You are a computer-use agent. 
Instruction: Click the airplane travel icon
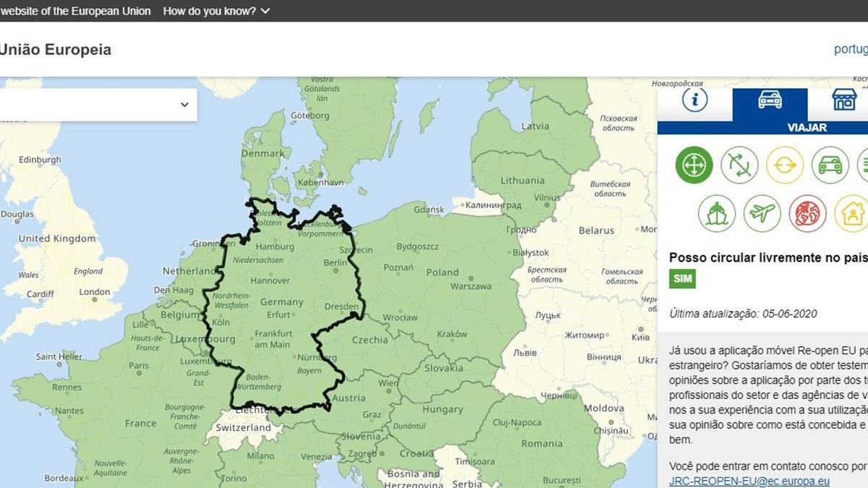(x=762, y=213)
